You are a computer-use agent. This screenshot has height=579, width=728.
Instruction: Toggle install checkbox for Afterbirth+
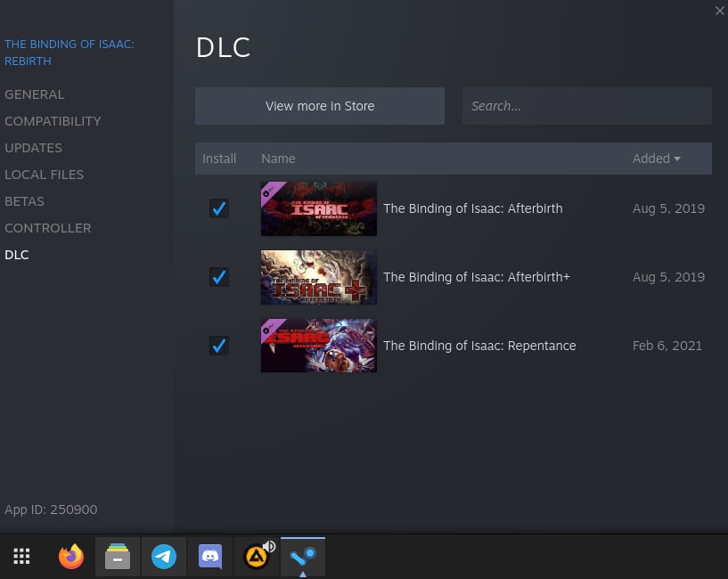pyautogui.click(x=218, y=277)
